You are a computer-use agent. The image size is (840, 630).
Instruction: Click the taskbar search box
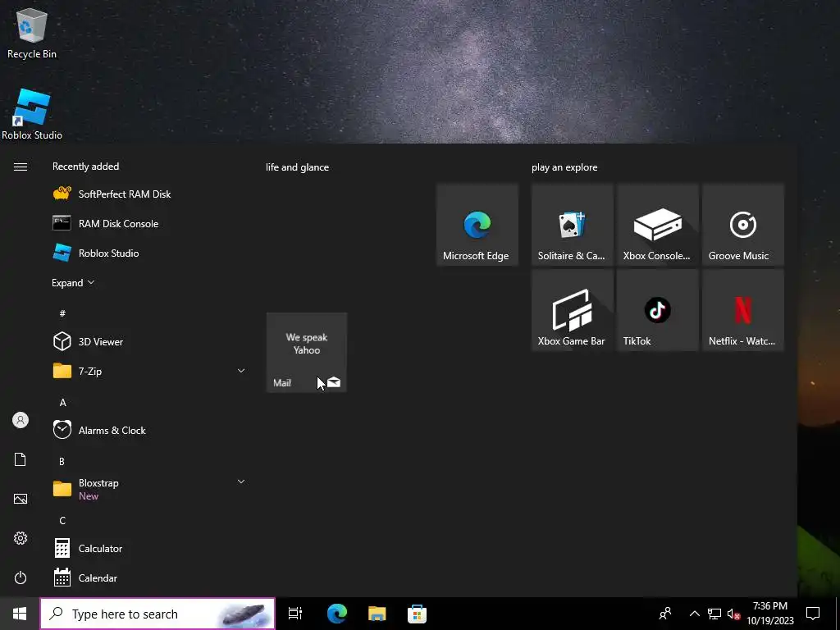[157, 614]
